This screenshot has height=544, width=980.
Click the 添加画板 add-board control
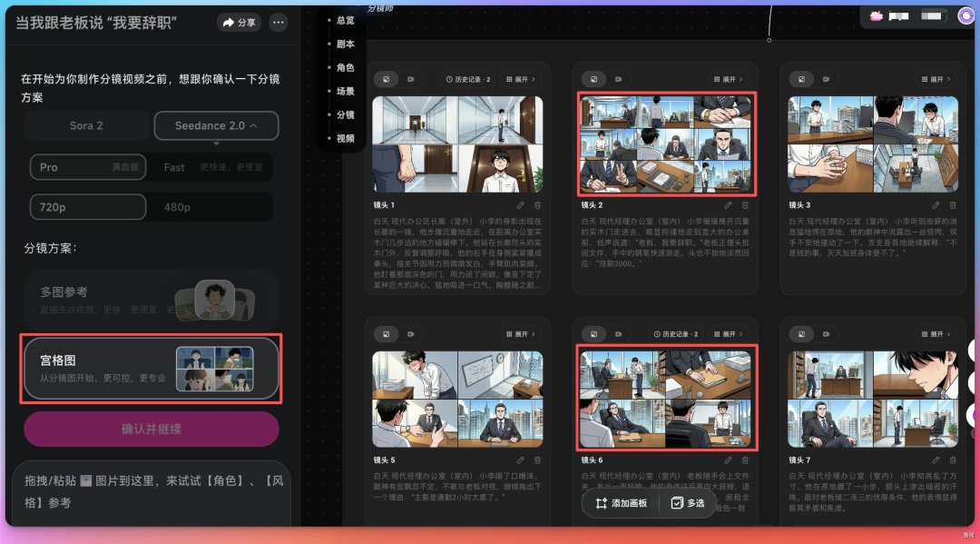[x=621, y=502]
